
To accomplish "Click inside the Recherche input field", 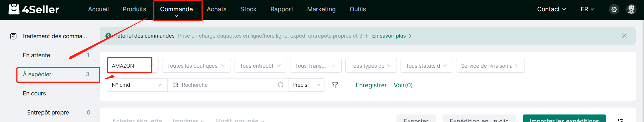I will [228, 85].
